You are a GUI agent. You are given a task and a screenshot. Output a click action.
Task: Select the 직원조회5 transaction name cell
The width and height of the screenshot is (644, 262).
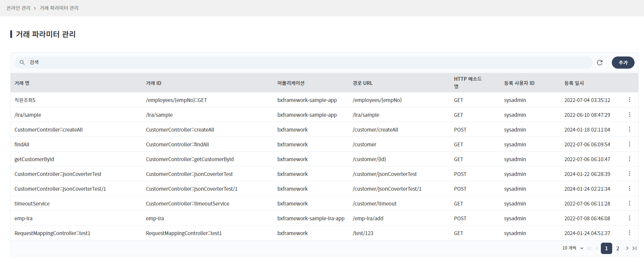pyautogui.click(x=25, y=100)
